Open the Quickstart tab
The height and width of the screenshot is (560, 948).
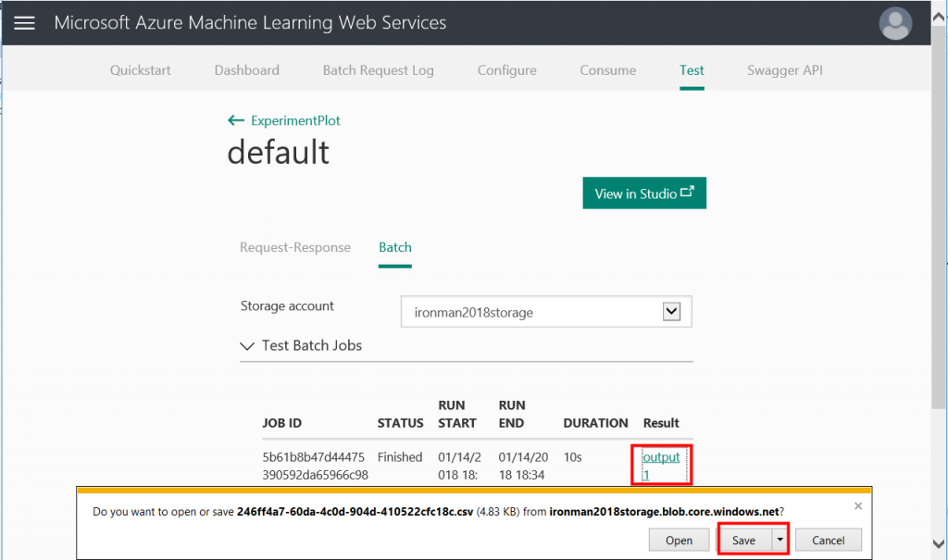[x=141, y=70]
